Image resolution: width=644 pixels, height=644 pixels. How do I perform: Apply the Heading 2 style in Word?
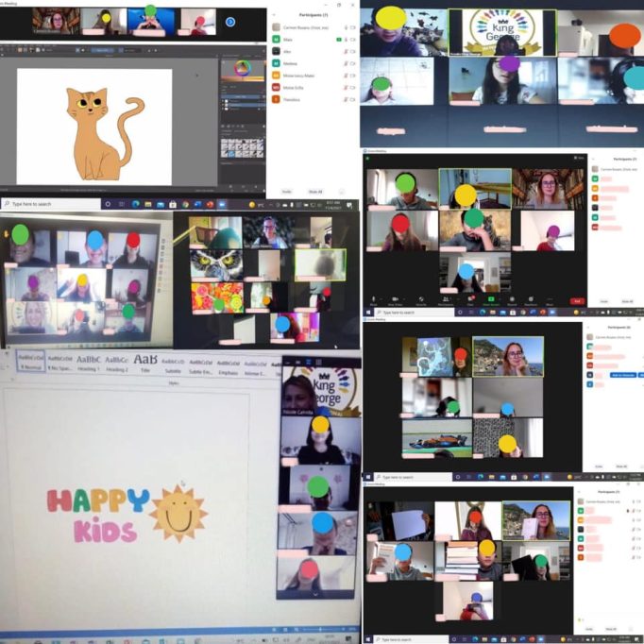[116, 363]
